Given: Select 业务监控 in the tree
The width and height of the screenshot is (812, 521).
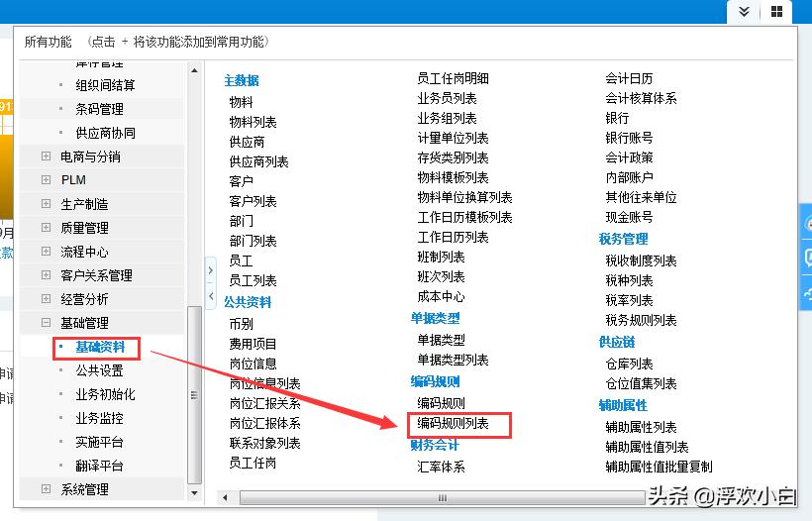Looking at the screenshot, I should click(x=99, y=418).
